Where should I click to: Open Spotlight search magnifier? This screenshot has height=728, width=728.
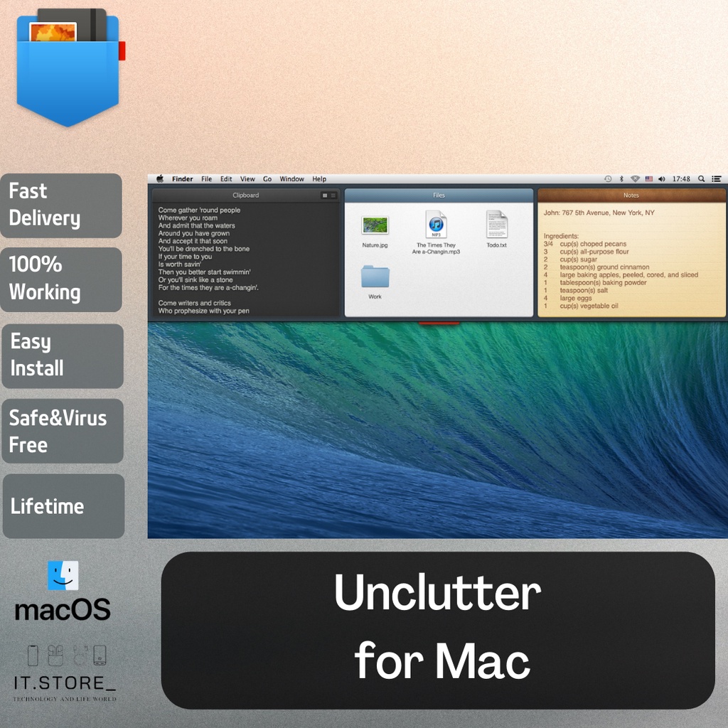(x=702, y=179)
